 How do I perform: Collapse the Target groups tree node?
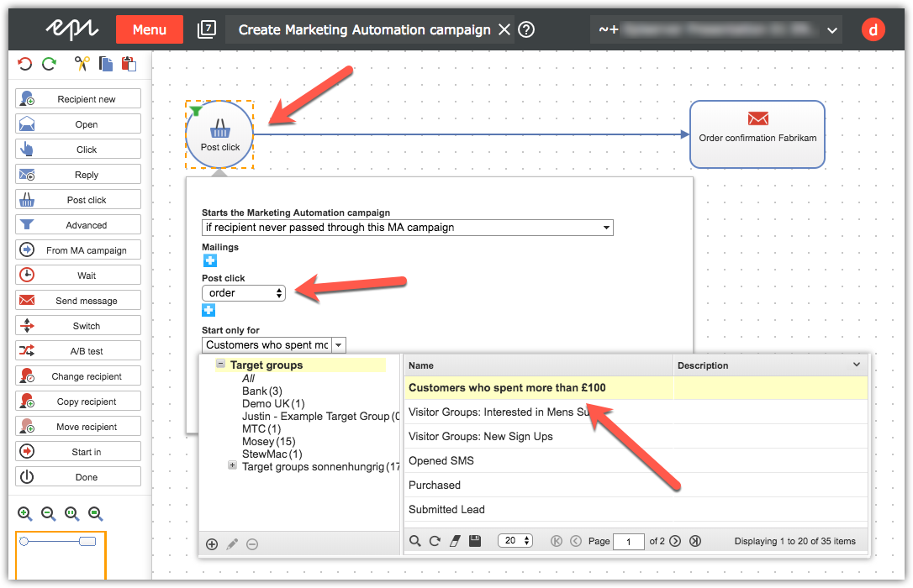(221, 365)
